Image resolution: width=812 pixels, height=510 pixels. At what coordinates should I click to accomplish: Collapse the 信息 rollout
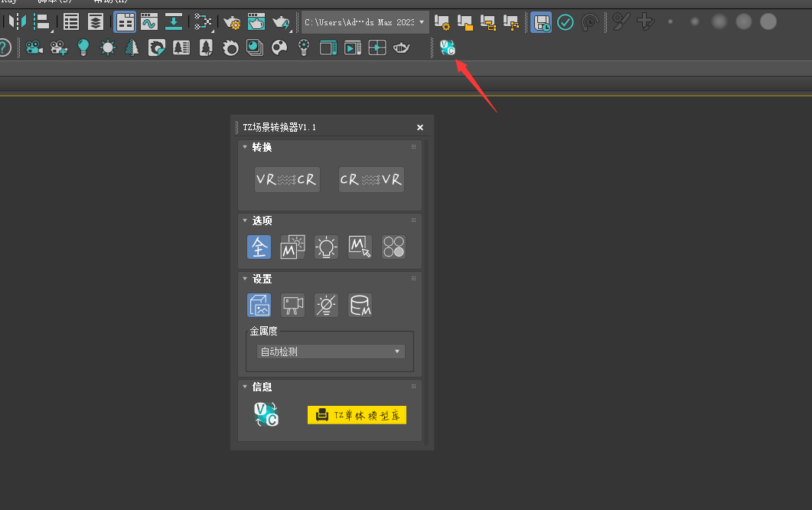[x=245, y=387]
